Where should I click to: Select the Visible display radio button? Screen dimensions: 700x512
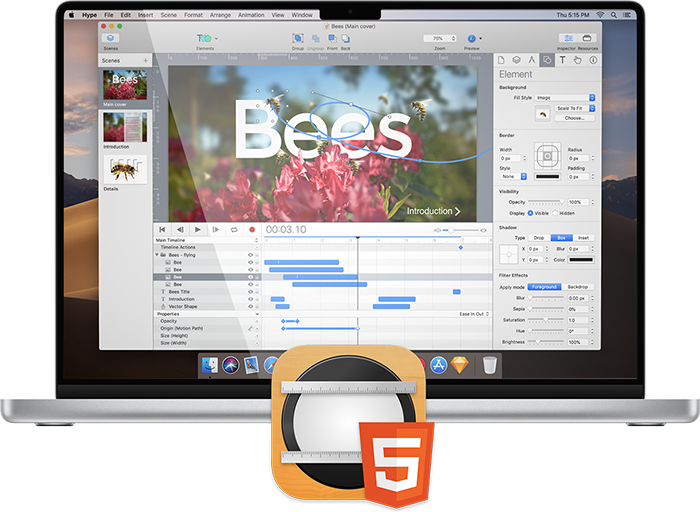point(530,213)
